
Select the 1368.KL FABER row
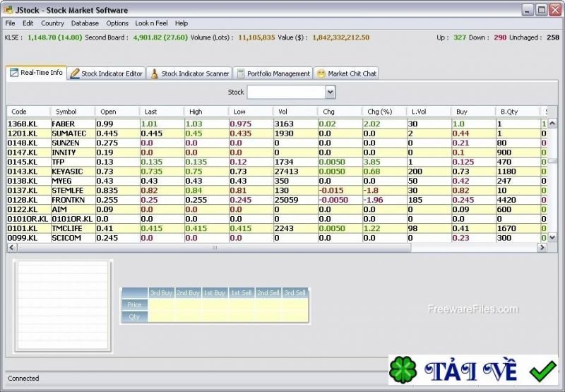277,124
